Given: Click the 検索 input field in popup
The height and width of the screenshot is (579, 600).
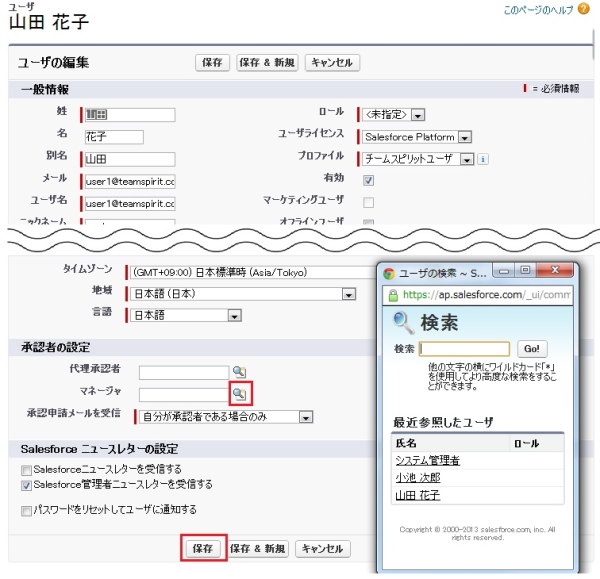Looking at the screenshot, I should 465,349.
